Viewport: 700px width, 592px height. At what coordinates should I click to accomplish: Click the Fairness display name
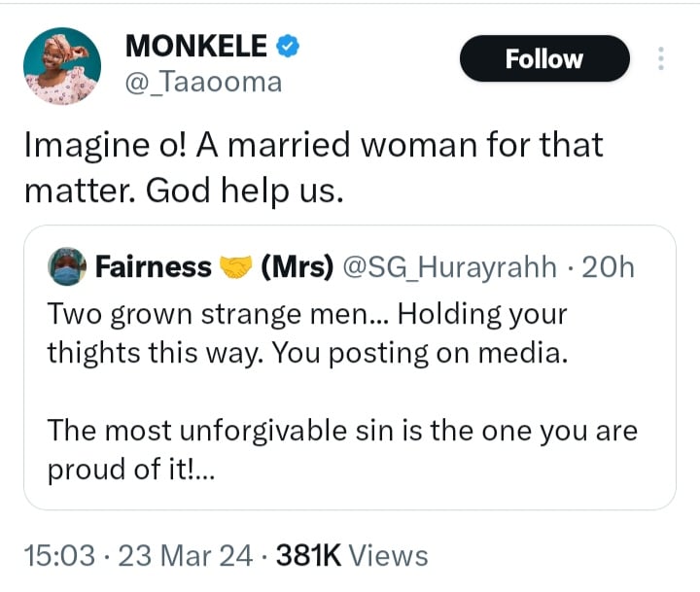pos(154,265)
